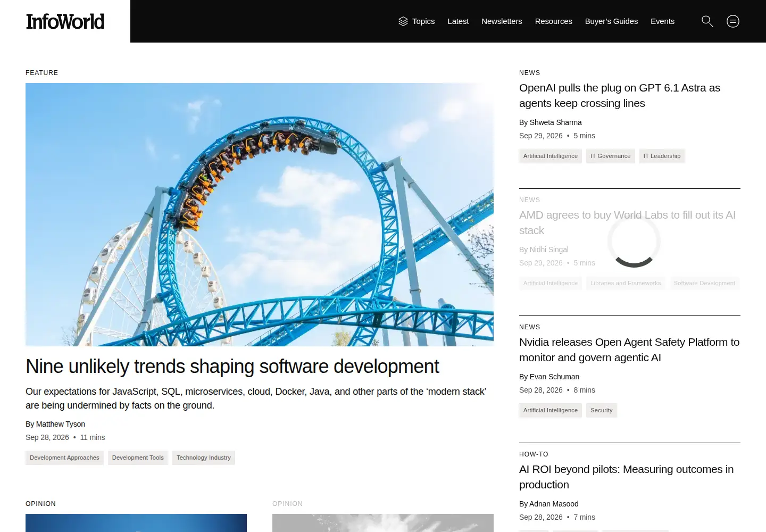
Task: Click the feature article summary paragraph
Action: tap(256, 398)
